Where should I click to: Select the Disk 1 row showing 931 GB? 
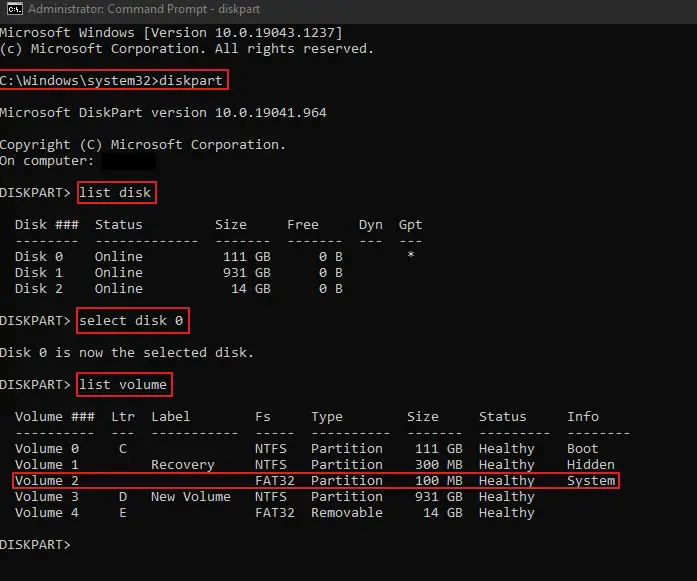coord(179,272)
